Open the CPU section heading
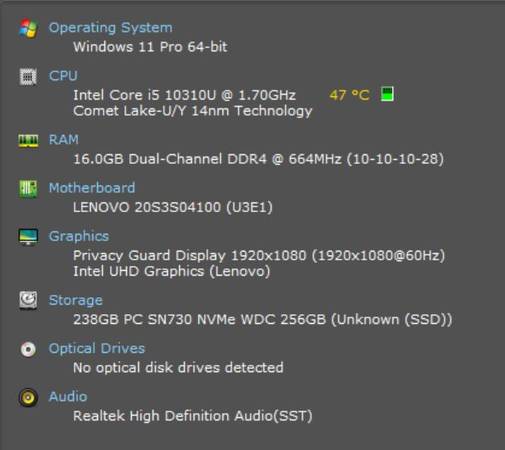Screen dimensions: 505x450 (63, 76)
